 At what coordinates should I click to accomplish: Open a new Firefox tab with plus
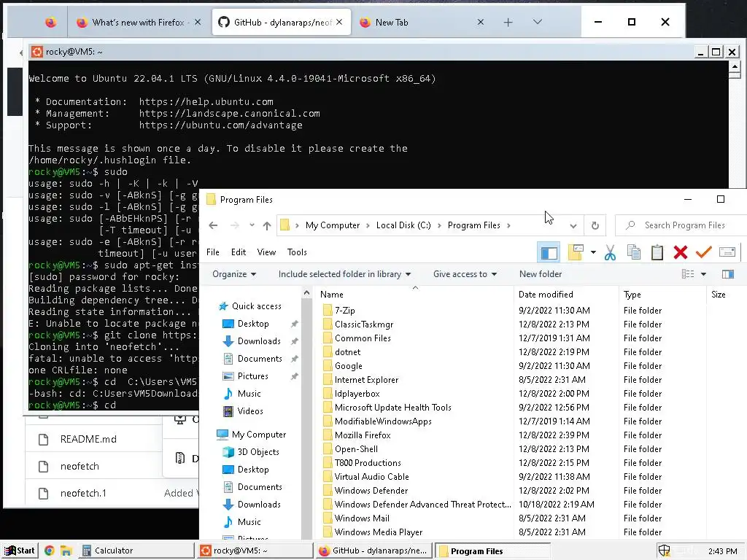(508, 23)
